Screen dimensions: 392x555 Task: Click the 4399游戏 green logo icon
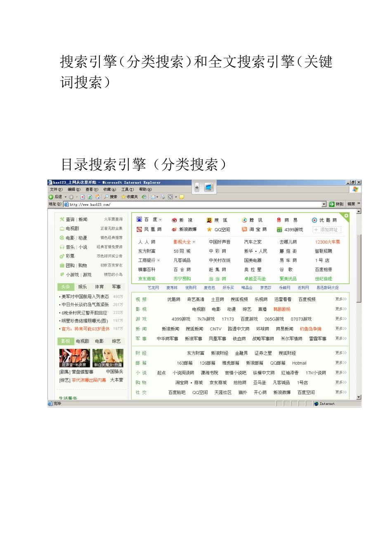click(x=279, y=230)
